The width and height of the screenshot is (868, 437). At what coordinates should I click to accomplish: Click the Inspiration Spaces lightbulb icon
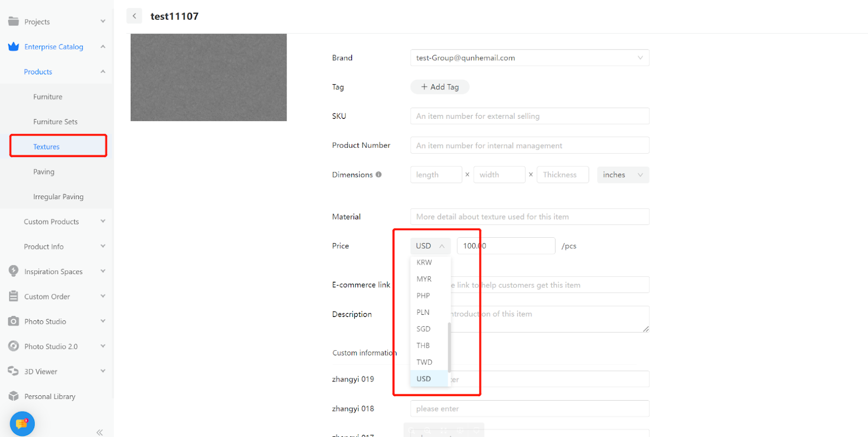click(x=14, y=271)
